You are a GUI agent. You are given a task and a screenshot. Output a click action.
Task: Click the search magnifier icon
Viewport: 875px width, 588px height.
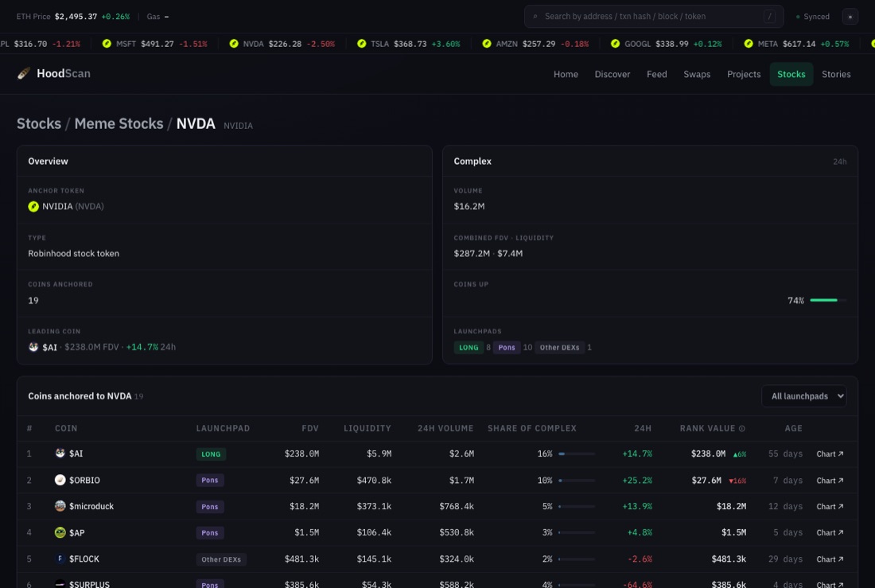(535, 17)
